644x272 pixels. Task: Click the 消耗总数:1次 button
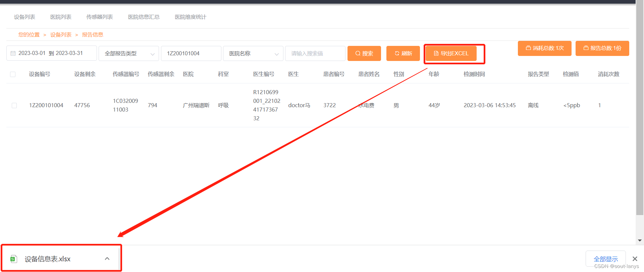[x=545, y=48]
